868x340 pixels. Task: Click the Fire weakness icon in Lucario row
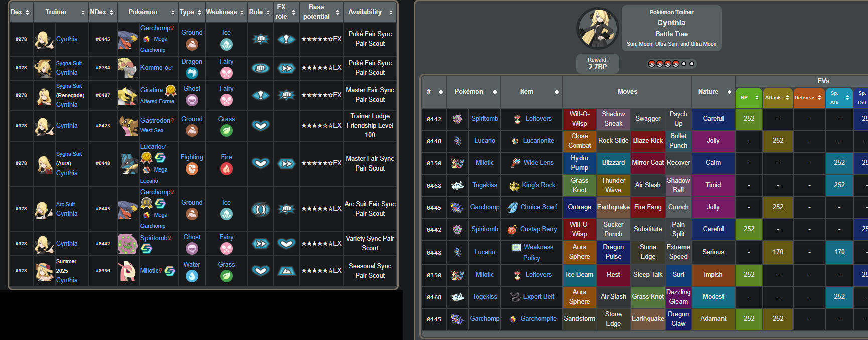[x=226, y=169]
